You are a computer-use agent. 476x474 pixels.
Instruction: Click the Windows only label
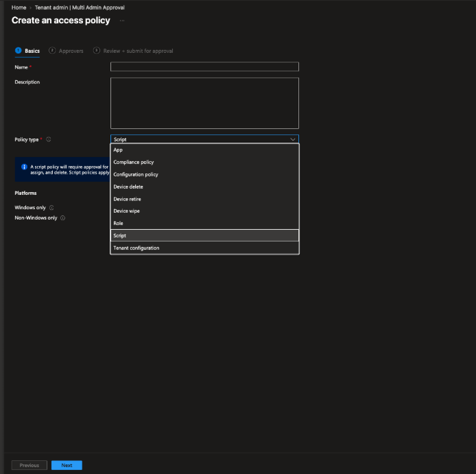pyautogui.click(x=30, y=208)
